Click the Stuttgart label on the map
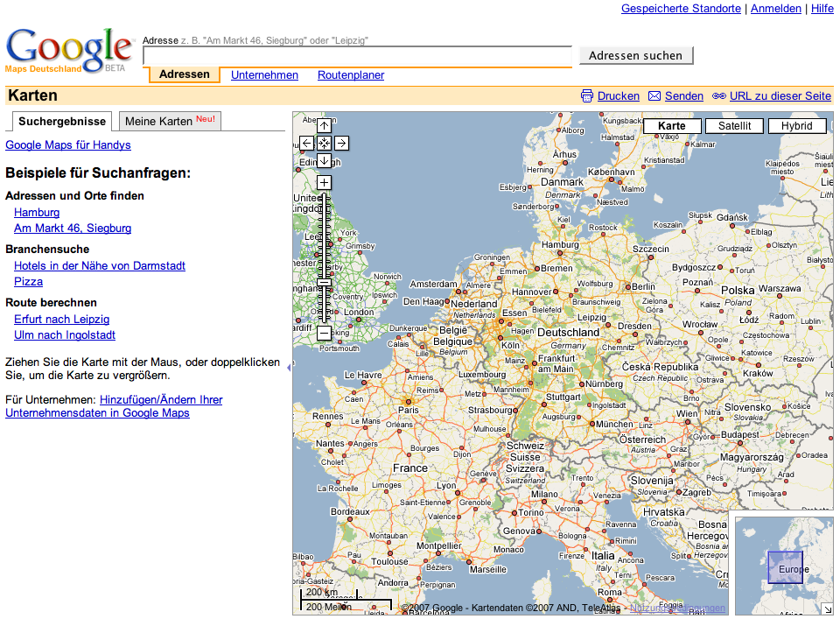Screen dimensions: 840x619 563,397
